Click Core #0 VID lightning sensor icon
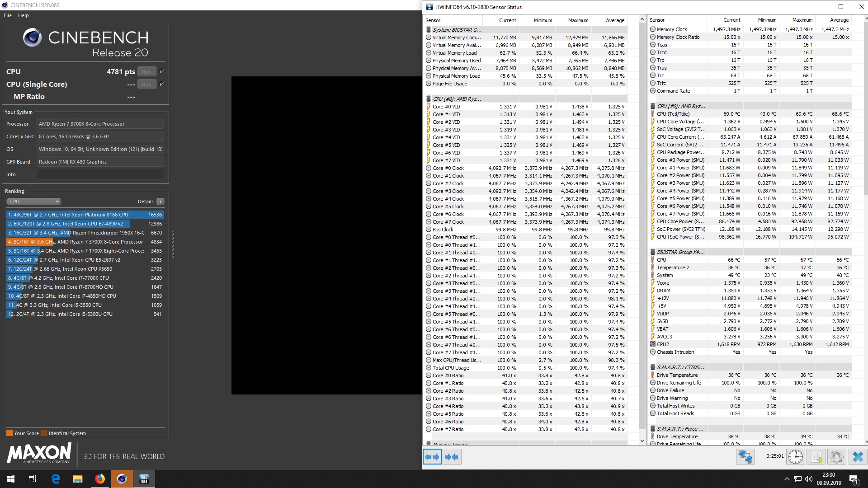 (429, 107)
